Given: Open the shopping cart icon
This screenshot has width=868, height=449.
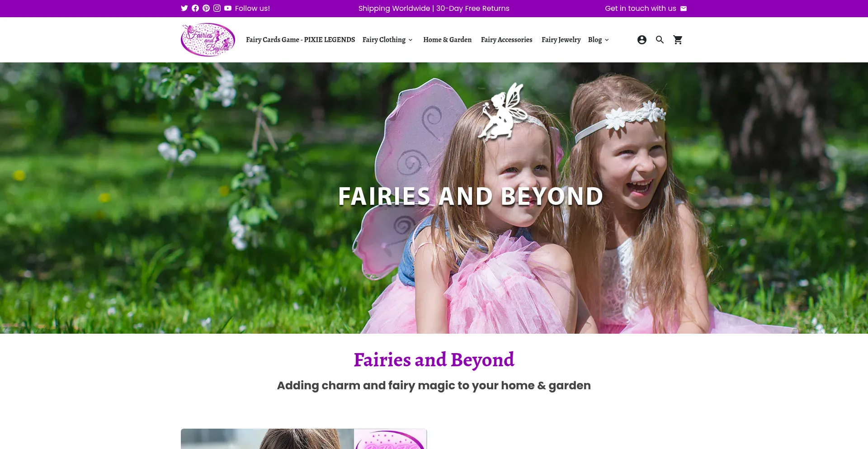Looking at the screenshot, I should pos(678,40).
